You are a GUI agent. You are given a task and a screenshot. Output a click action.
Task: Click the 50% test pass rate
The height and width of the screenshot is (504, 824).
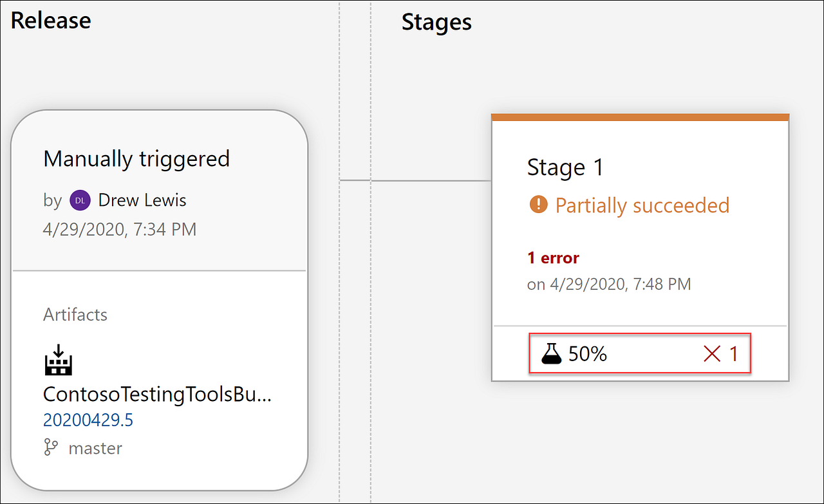588,353
